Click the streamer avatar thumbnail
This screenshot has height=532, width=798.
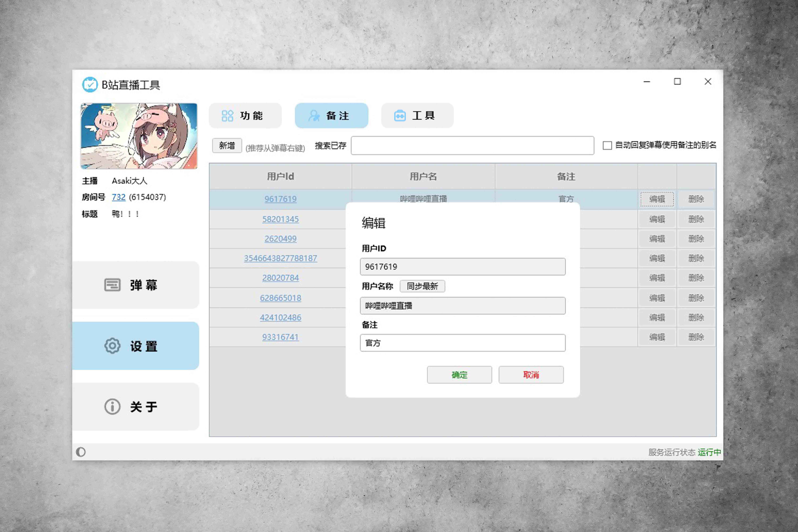point(139,136)
